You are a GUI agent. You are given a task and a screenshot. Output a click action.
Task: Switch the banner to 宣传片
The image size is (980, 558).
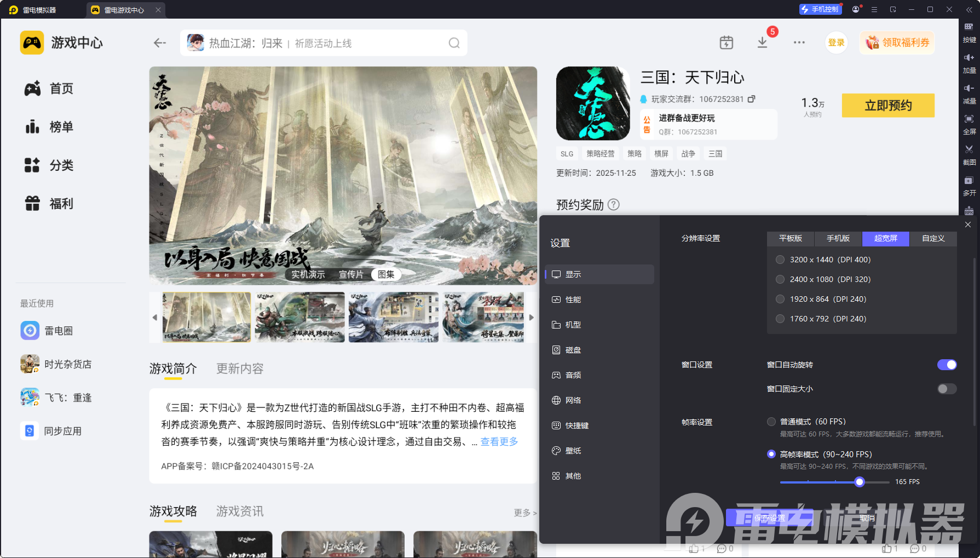[351, 274]
